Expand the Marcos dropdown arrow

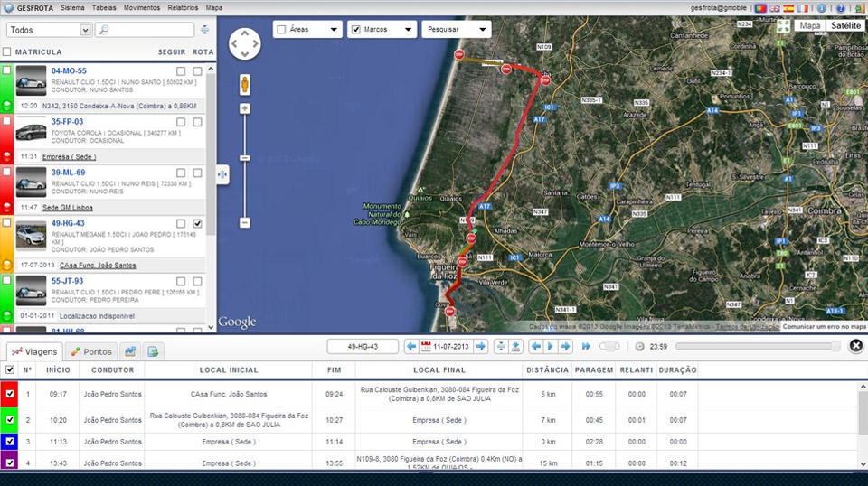[408, 29]
